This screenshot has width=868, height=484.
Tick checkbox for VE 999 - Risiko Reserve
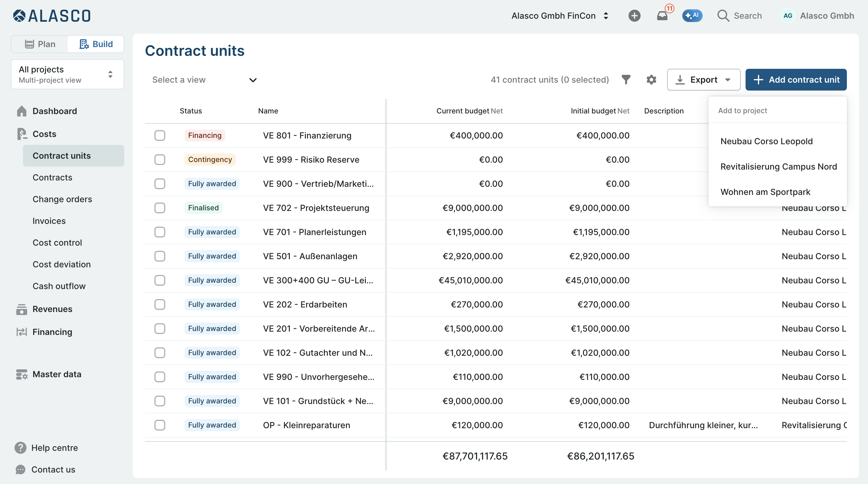160,159
